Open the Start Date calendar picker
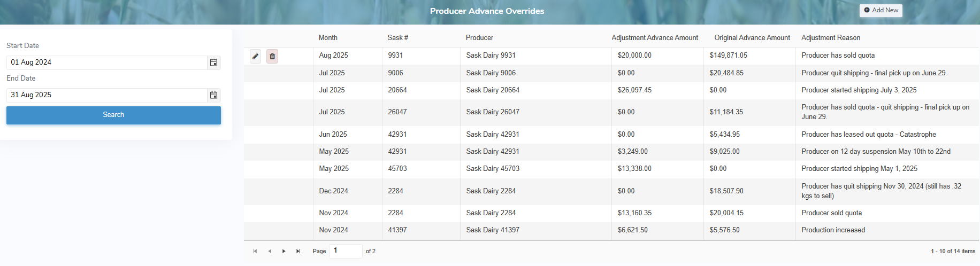This screenshot has width=980, height=266. pos(213,62)
